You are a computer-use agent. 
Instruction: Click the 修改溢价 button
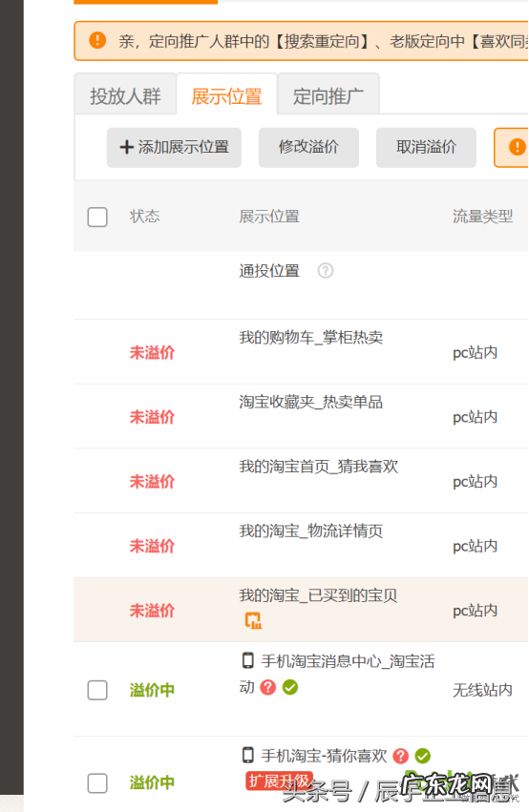(x=308, y=148)
